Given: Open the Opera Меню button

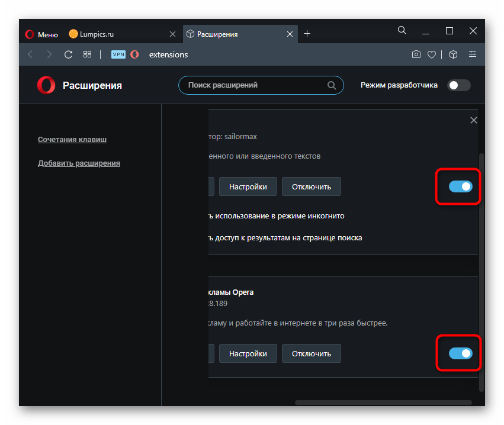Looking at the screenshot, I should pyautogui.click(x=41, y=34).
